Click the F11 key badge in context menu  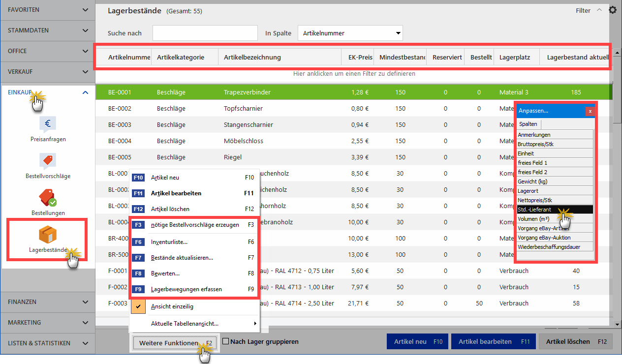[138, 193]
